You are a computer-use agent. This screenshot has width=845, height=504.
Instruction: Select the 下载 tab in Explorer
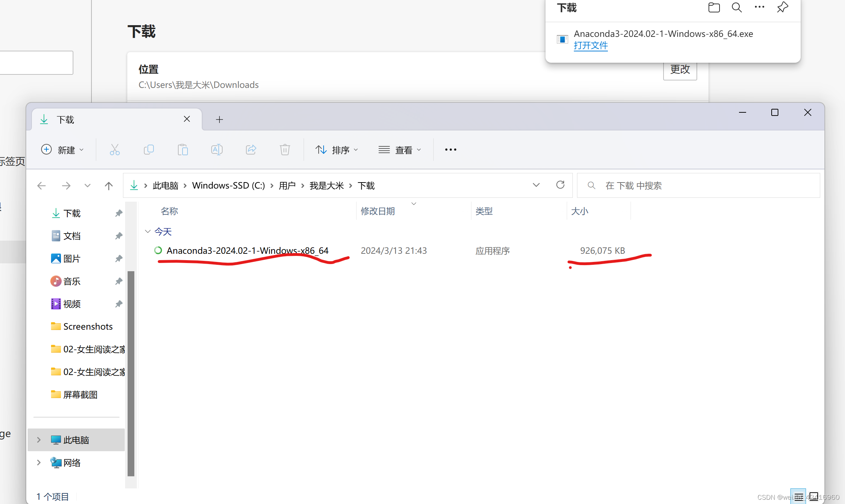coord(117,120)
